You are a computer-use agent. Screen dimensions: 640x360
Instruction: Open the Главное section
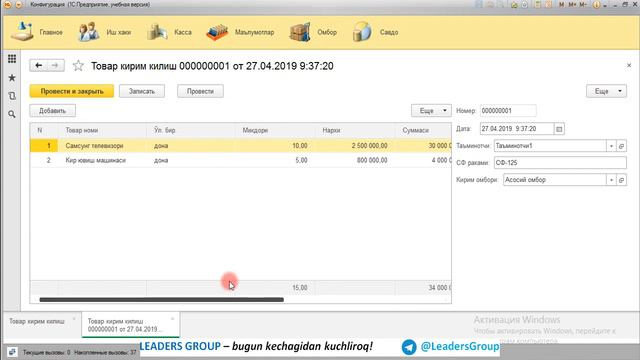click(x=37, y=32)
